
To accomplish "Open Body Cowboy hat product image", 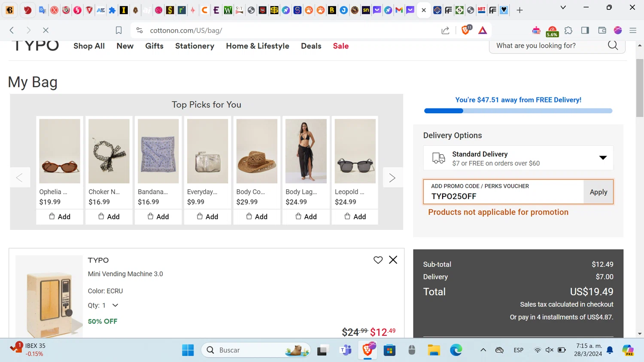I will coord(257,151).
